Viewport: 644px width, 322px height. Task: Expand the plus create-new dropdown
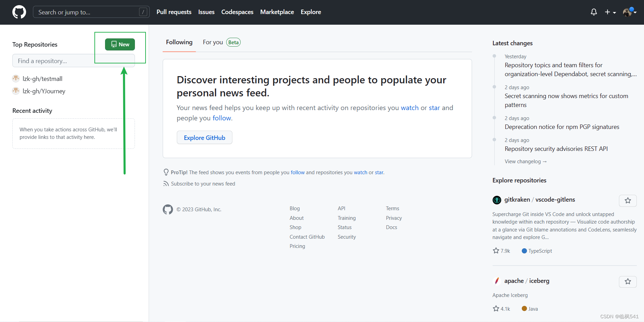pos(610,12)
